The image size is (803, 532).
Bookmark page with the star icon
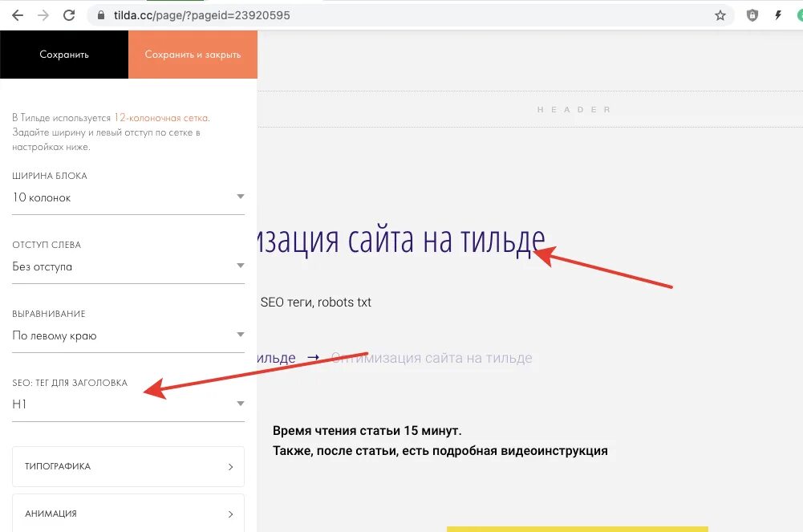[720, 15]
